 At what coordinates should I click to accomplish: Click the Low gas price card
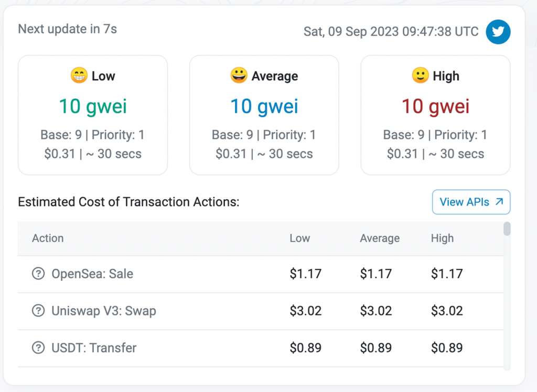[x=93, y=115]
